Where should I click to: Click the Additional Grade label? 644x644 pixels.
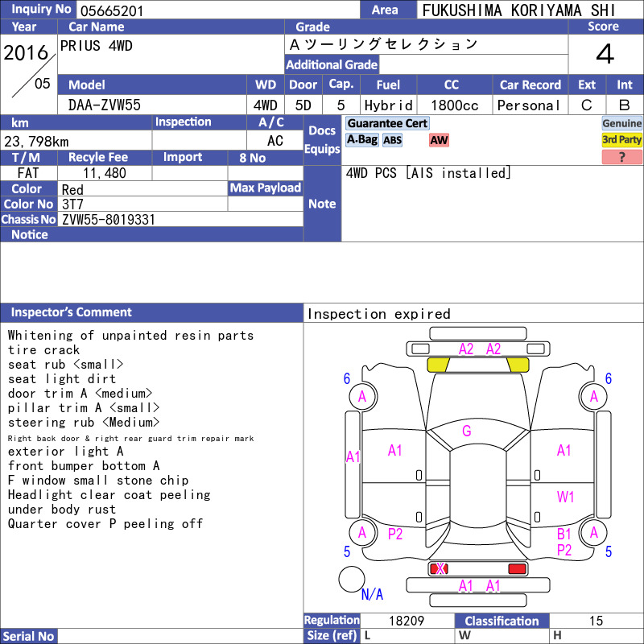pyautogui.click(x=332, y=65)
